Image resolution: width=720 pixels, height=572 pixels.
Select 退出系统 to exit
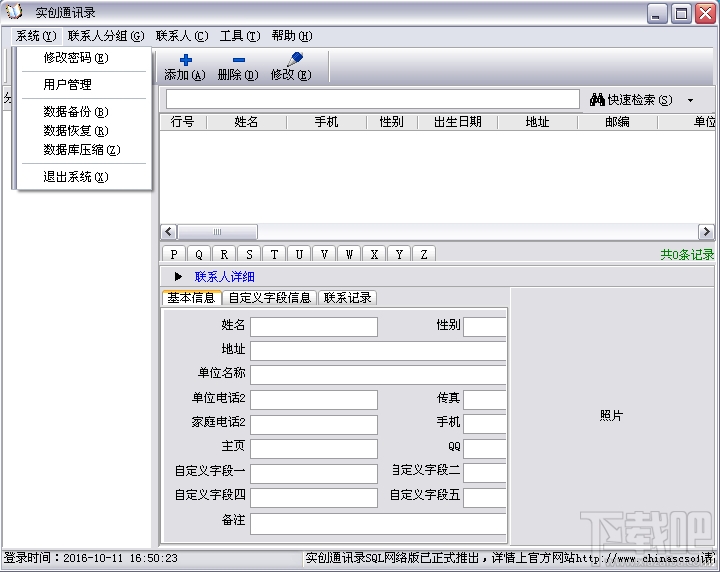click(84, 177)
